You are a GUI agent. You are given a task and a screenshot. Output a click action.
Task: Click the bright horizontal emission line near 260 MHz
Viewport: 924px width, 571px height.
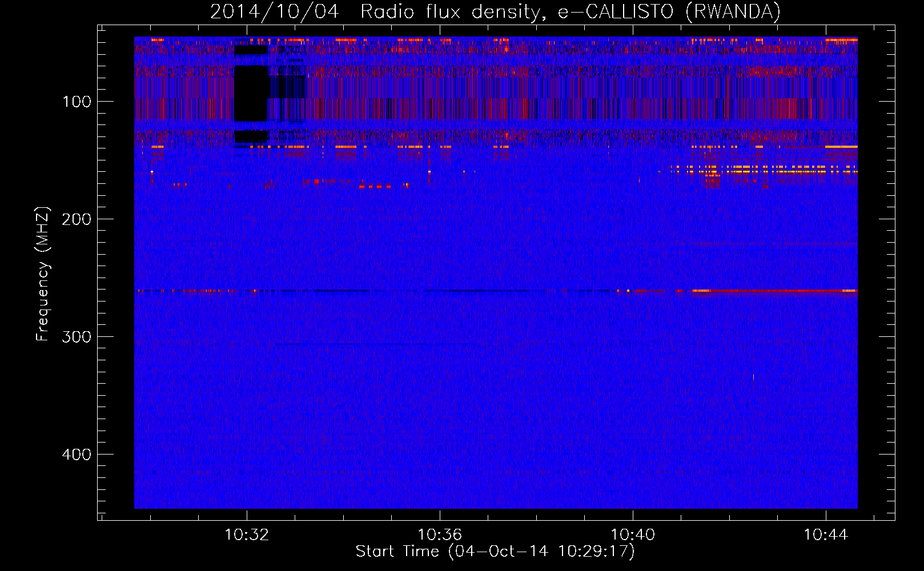774,291
